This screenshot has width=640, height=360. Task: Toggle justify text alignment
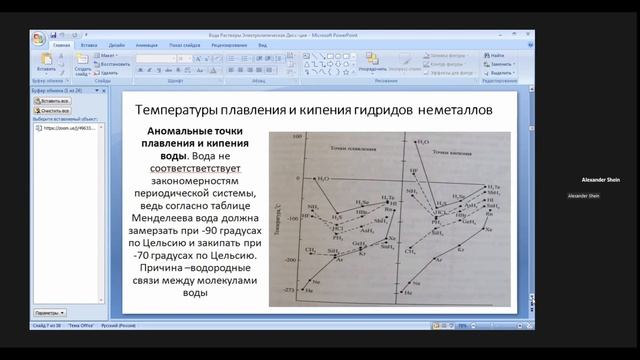[259, 70]
